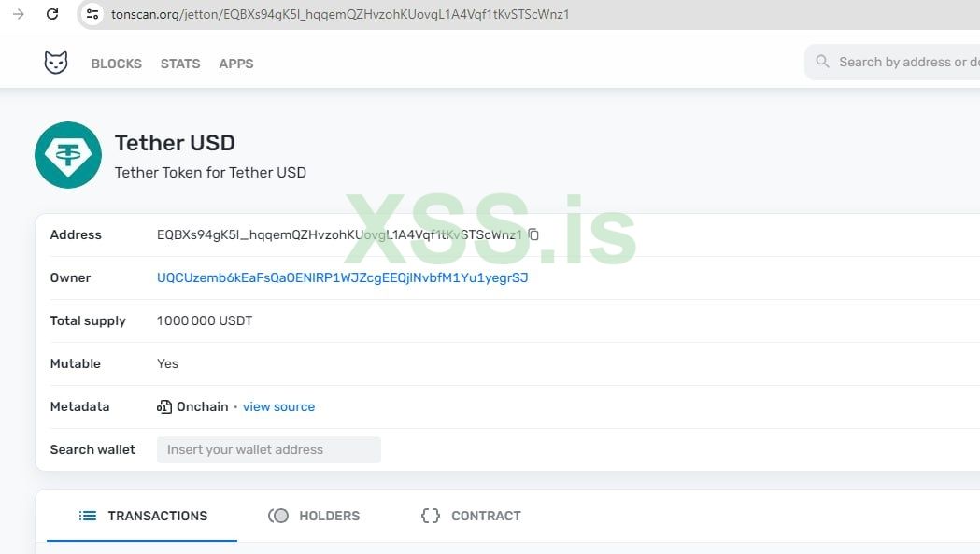
Task: Click the Tether USD token logo
Action: pos(68,155)
